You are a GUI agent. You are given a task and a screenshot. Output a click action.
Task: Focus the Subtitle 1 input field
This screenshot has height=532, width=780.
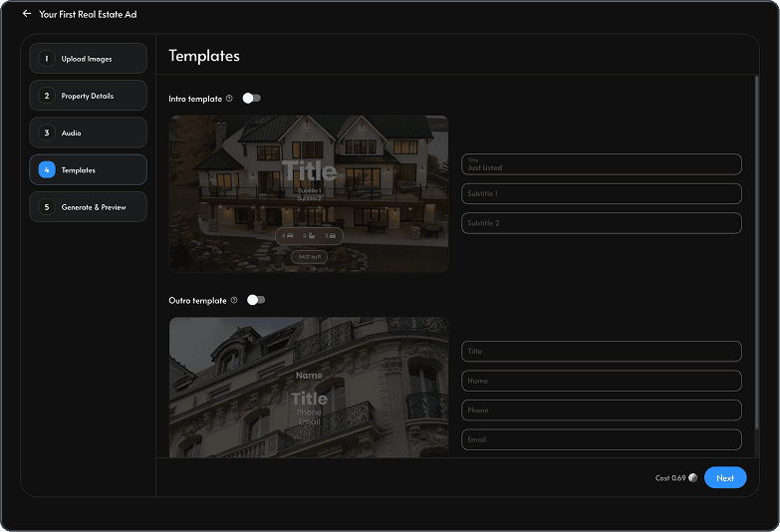602,193
